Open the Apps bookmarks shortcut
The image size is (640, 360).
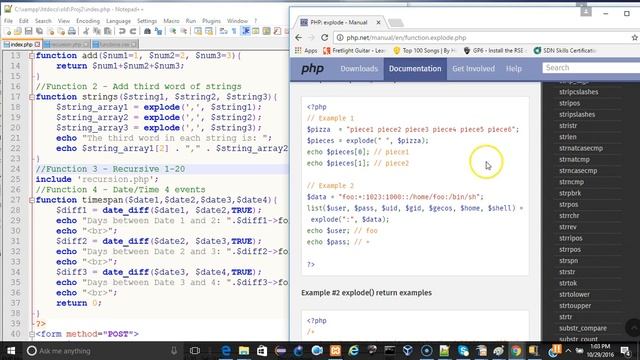coord(306,51)
